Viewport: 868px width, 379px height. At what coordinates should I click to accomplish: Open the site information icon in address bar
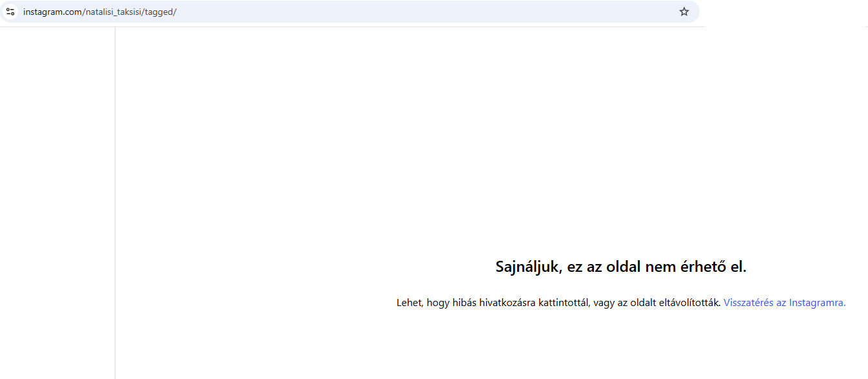10,12
